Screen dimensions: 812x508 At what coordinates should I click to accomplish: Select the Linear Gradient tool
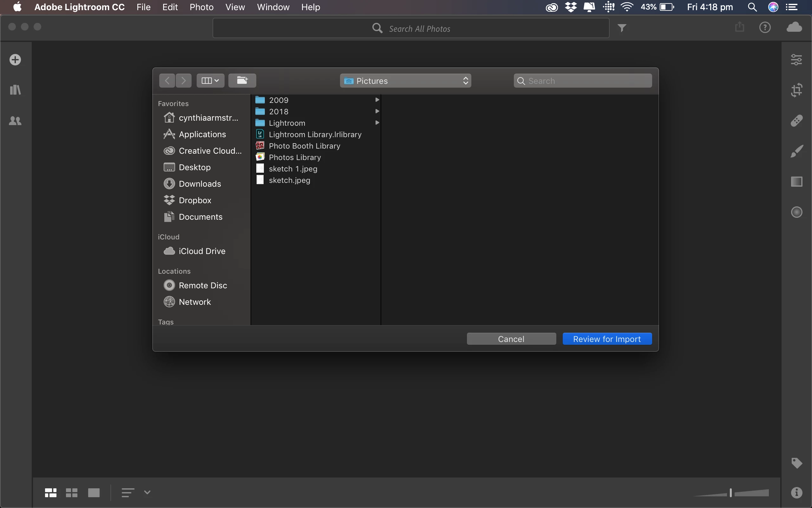796,182
